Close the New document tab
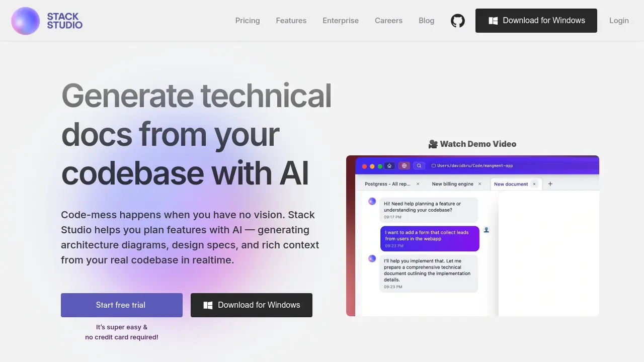Viewport: 644px width, 362px height. pyautogui.click(x=534, y=184)
